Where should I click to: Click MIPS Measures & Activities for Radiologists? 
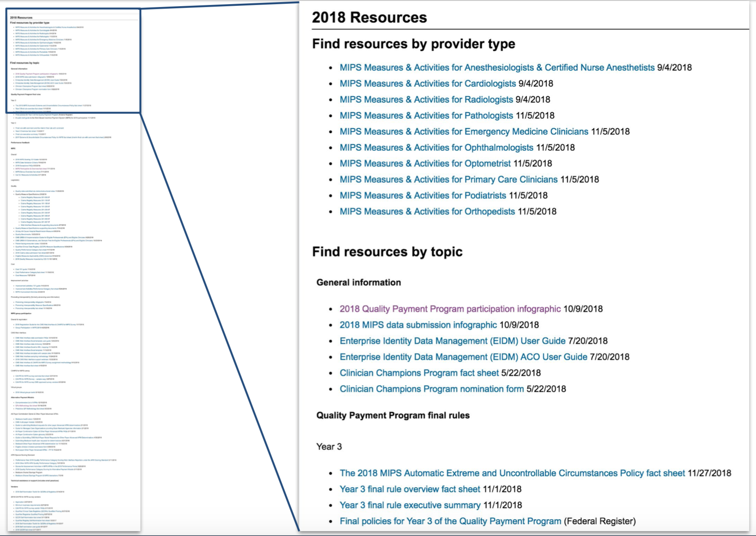[426, 99]
